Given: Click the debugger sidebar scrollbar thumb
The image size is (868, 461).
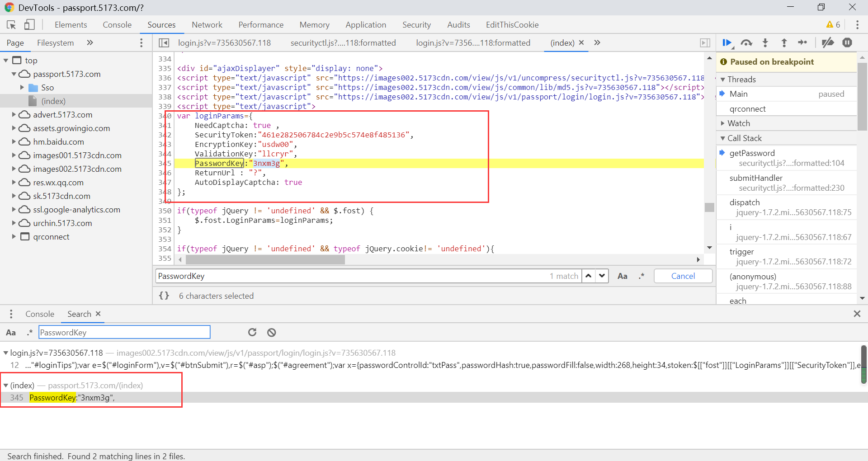Looking at the screenshot, I should pos(863,97).
